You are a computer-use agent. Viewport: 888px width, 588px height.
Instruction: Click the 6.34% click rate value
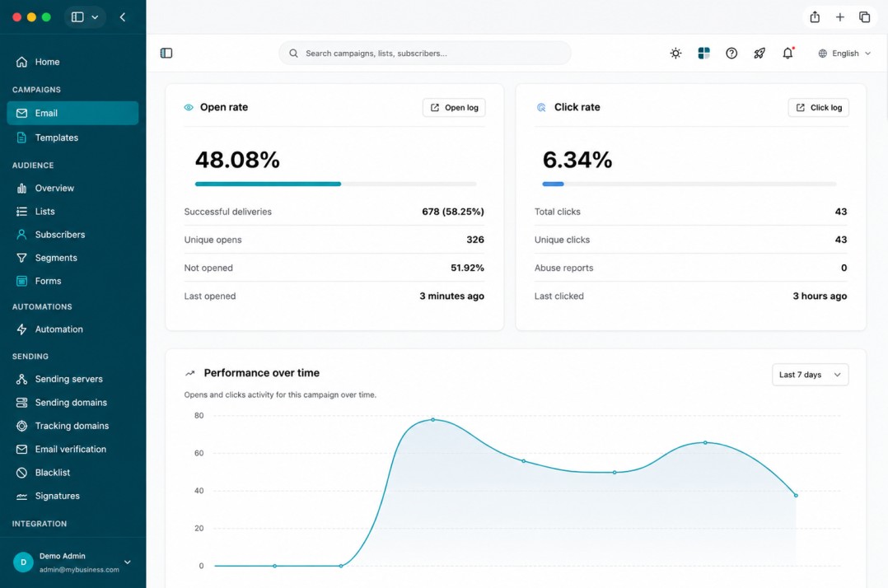(577, 160)
